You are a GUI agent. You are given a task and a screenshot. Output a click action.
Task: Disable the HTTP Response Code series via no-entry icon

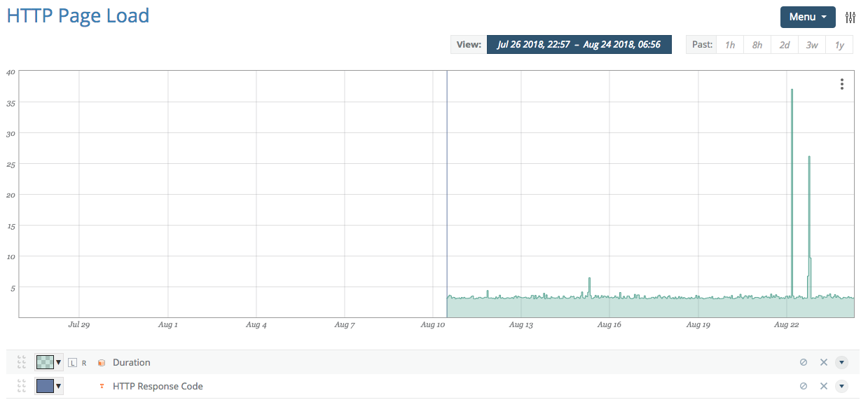click(x=803, y=386)
